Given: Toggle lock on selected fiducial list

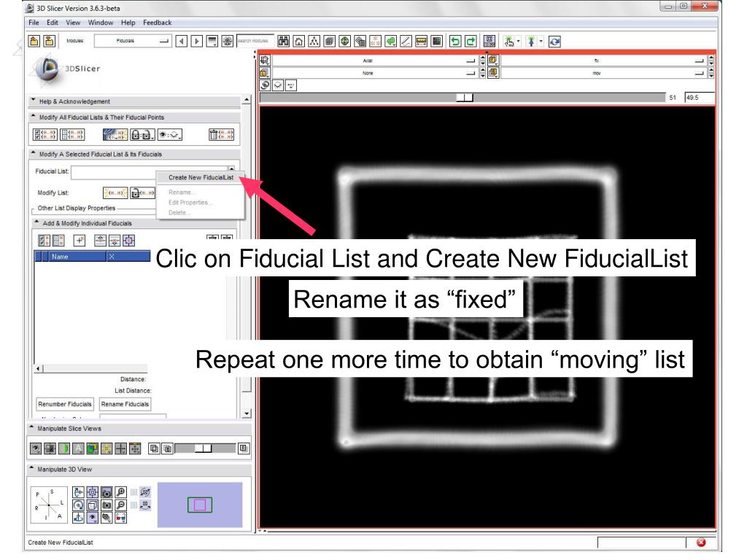Looking at the screenshot, I should (x=142, y=192).
